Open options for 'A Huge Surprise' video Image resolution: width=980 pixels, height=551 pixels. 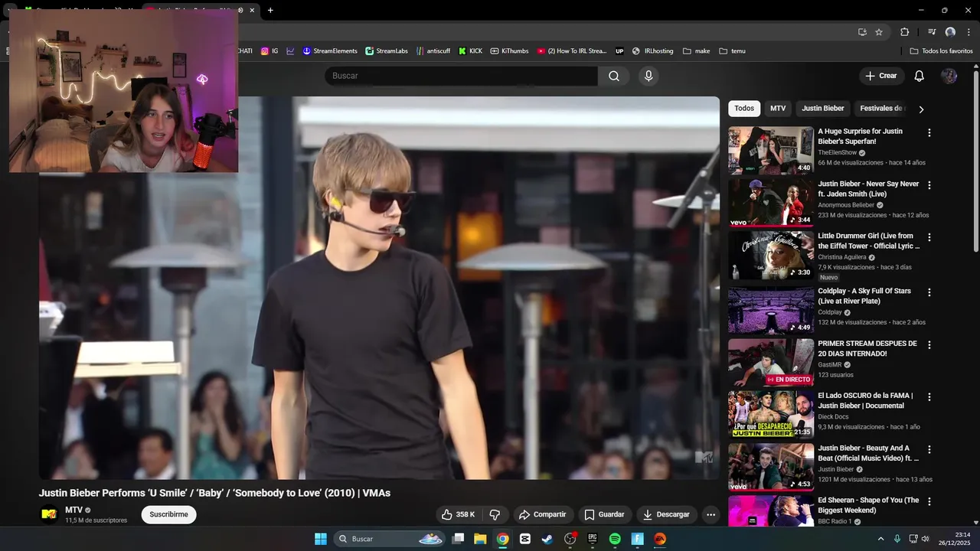929,132
